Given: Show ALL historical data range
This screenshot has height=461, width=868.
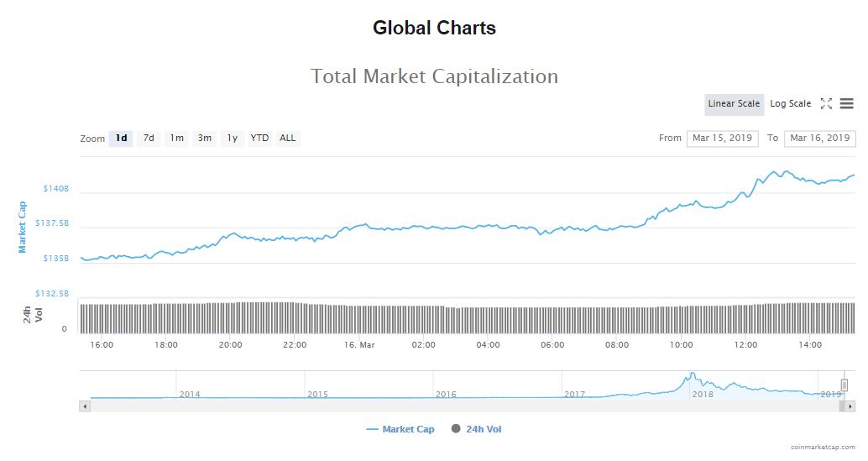Looking at the screenshot, I should 288,139.
